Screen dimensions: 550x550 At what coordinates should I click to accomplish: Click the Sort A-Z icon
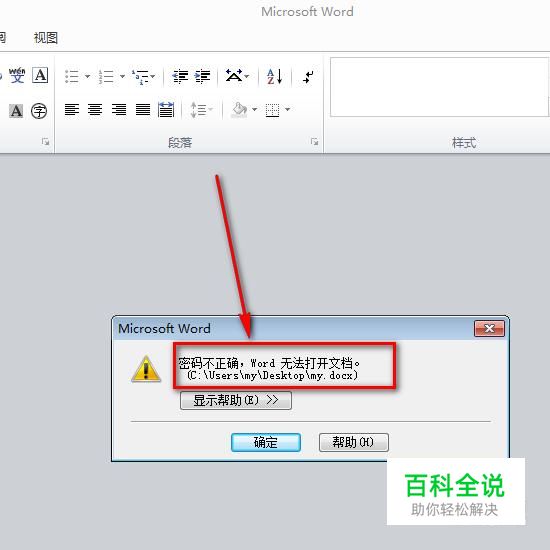(x=275, y=76)
